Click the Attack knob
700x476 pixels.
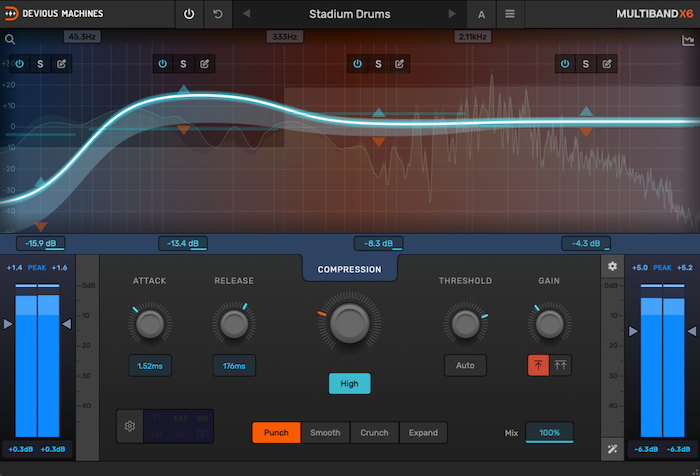pos(150,324)
